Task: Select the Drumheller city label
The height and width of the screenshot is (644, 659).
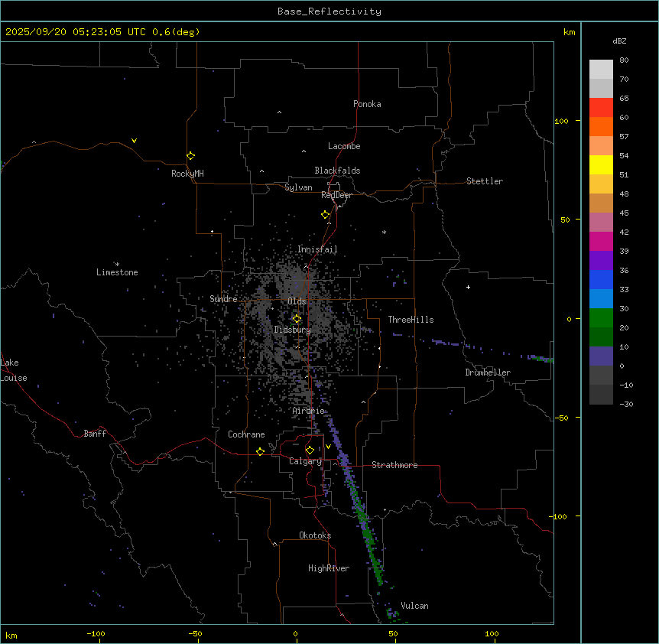Action: pos(488,372)
